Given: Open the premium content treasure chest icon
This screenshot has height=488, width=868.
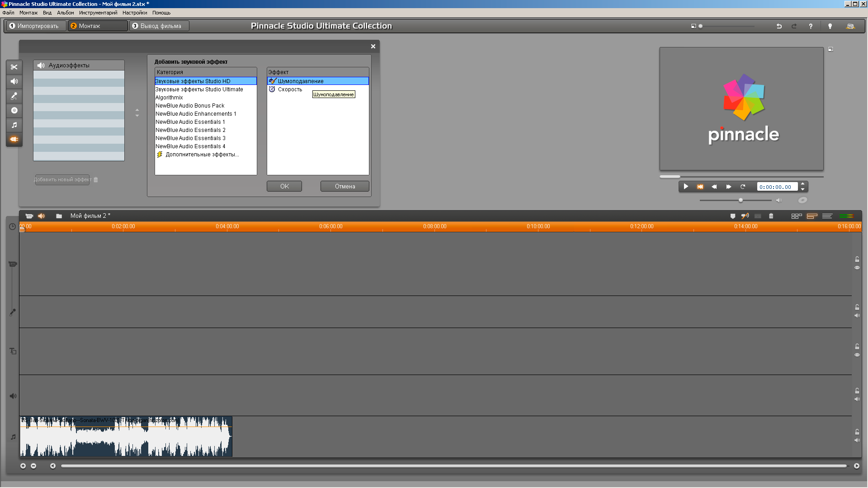Looking at the screenshot, I should (x=850, y=26).
